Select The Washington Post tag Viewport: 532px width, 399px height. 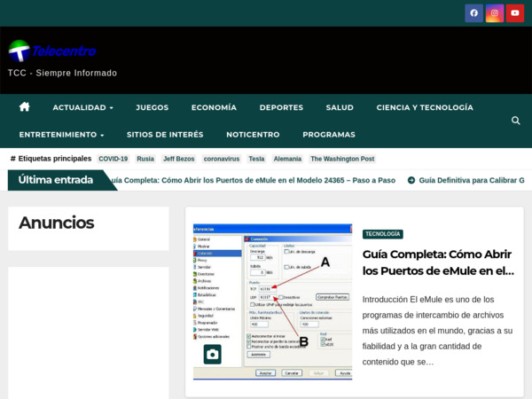[x=342, y=159]
